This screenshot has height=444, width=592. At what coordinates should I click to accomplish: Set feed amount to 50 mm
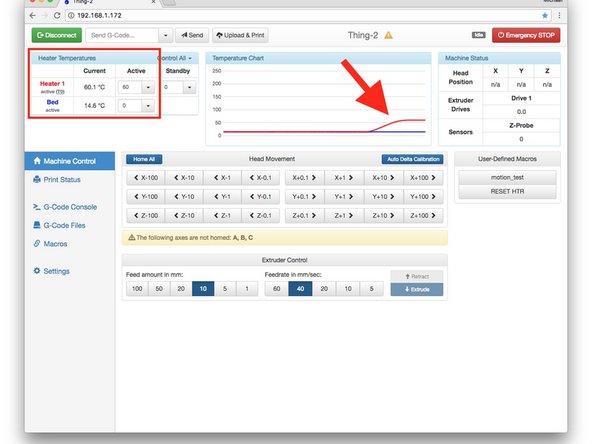159,289
